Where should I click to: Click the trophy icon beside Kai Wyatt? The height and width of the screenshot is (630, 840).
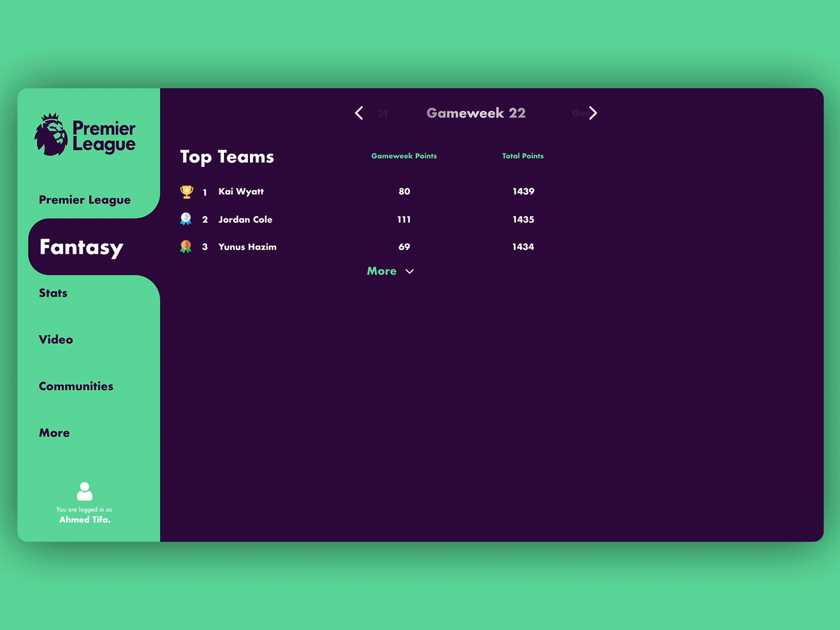[185, 192]
